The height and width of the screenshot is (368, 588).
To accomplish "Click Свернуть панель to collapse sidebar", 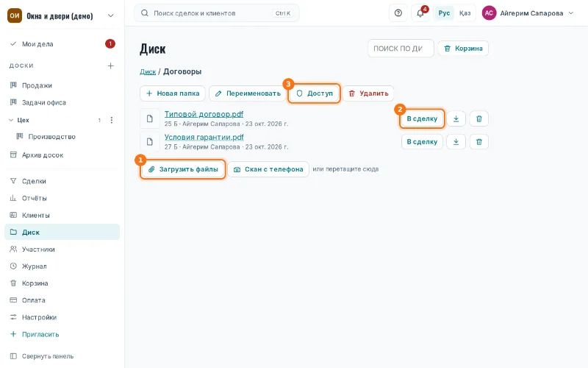I will pos(62,356).
